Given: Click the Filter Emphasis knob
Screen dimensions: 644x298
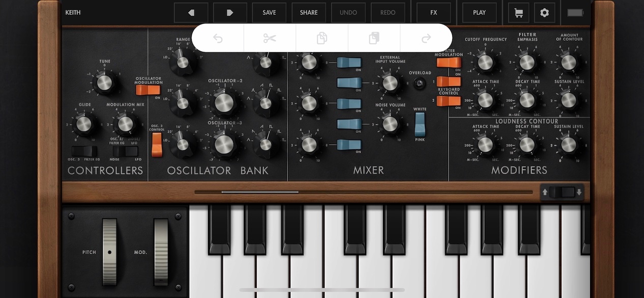Looking at the screenshot, I should (x=528, y=62).
